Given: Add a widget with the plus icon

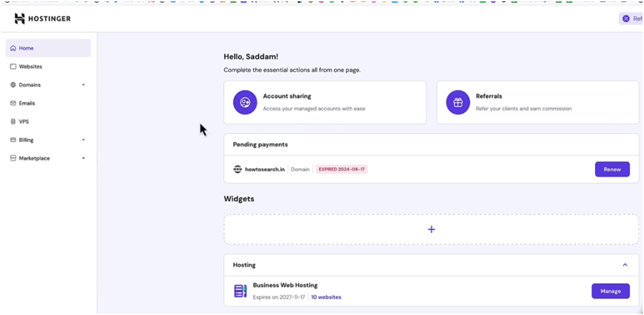Looking at the screenshot, I should coord(432,229).
